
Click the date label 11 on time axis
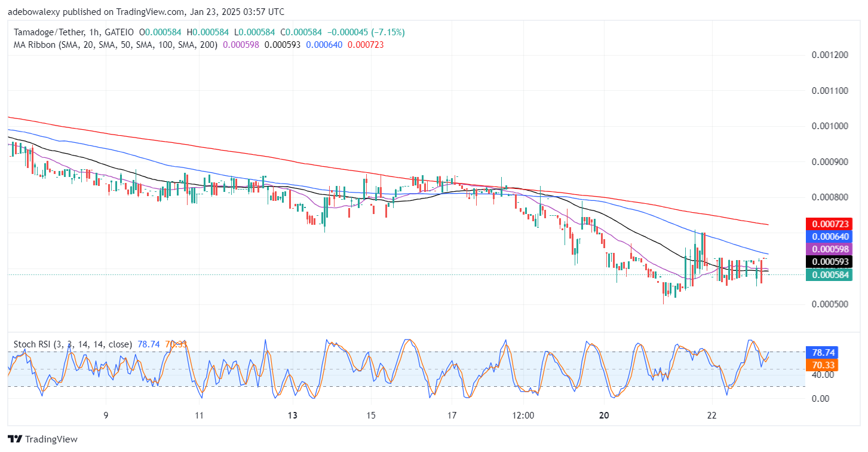coord(200,416)
